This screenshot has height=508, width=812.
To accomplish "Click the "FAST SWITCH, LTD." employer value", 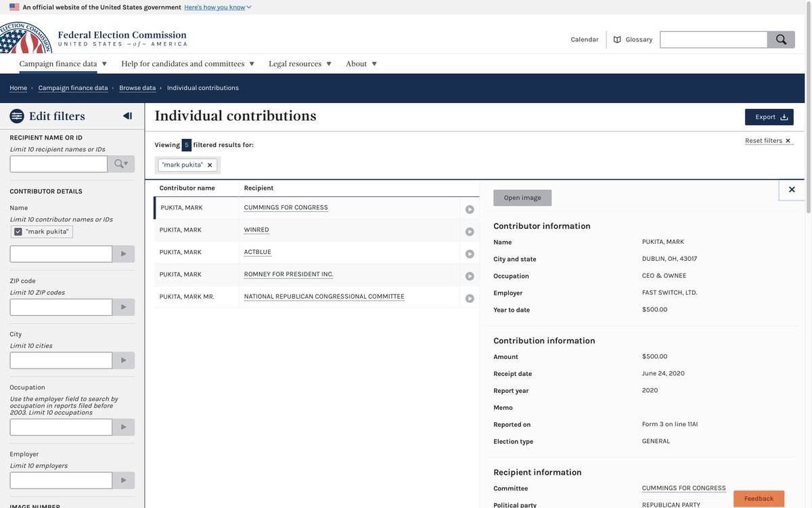I will (x=669, y=293).
